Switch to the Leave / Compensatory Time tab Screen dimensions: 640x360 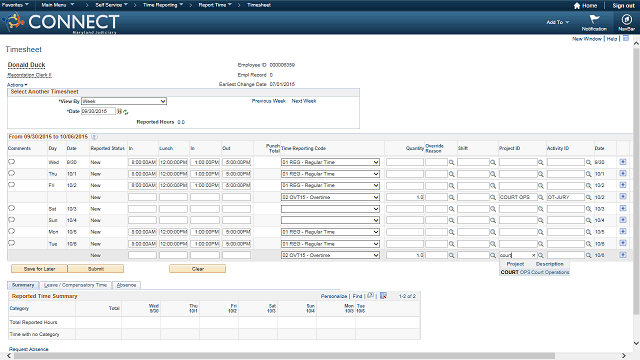(x=75, y=285)
